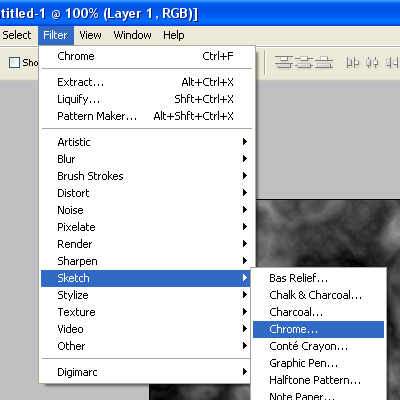Expand the Distort filter submenu
The width and height of the screenshot is (400, 400).
coord(146,193)
